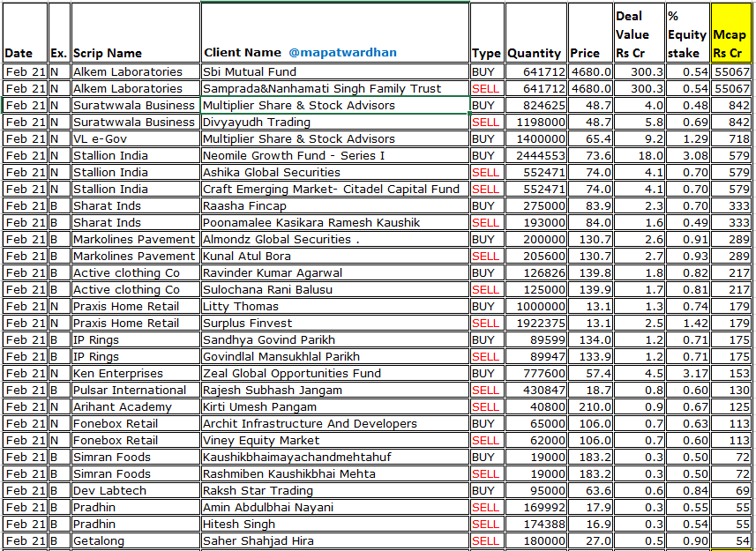Click 'Ravinder Kumar Agarwal' client cell

pos(335,273)
